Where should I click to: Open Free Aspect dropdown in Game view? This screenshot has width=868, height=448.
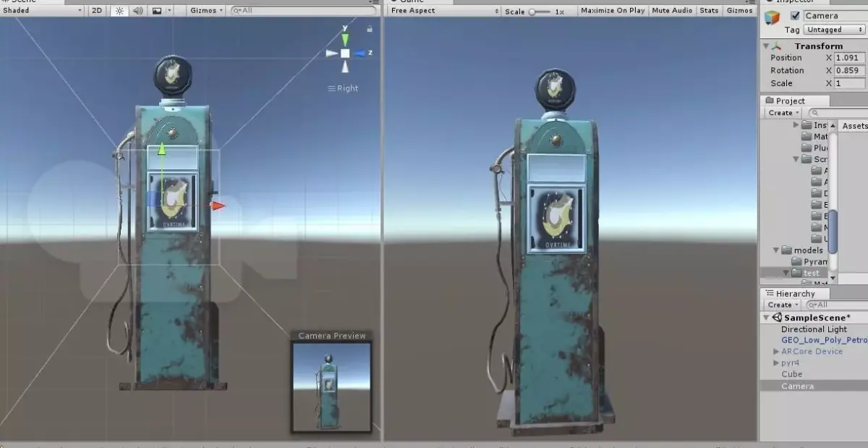[444, 11]
